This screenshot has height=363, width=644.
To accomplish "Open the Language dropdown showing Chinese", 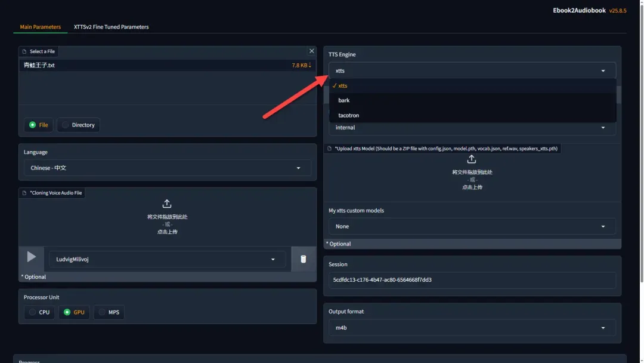I will [x=167, y=168].
